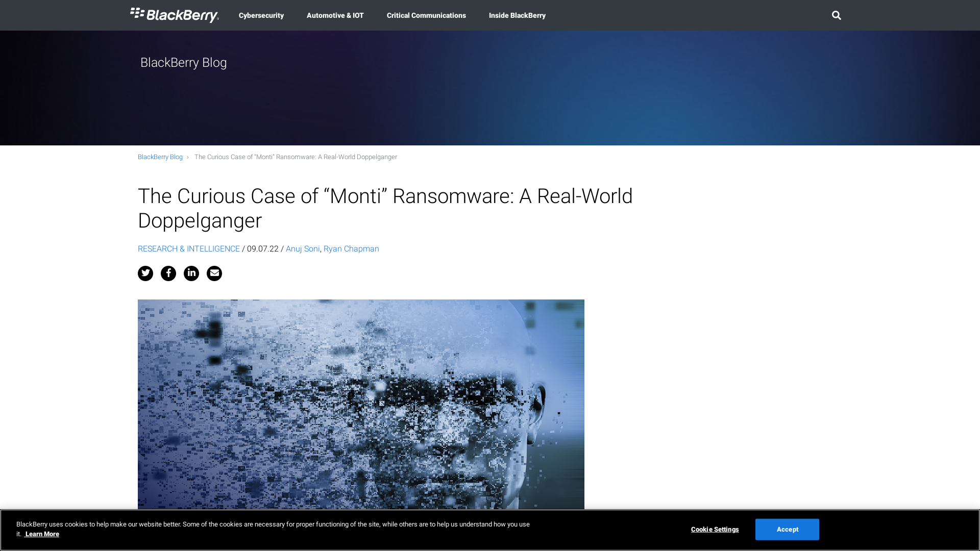Screen dimensions: 980x551
Task: Share the article on Facebook
Action: click(x=168, y=273)
